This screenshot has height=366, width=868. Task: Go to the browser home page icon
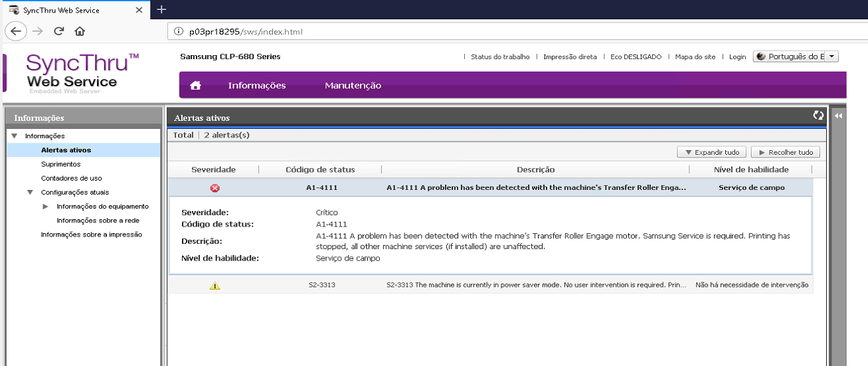pos(80,31)
